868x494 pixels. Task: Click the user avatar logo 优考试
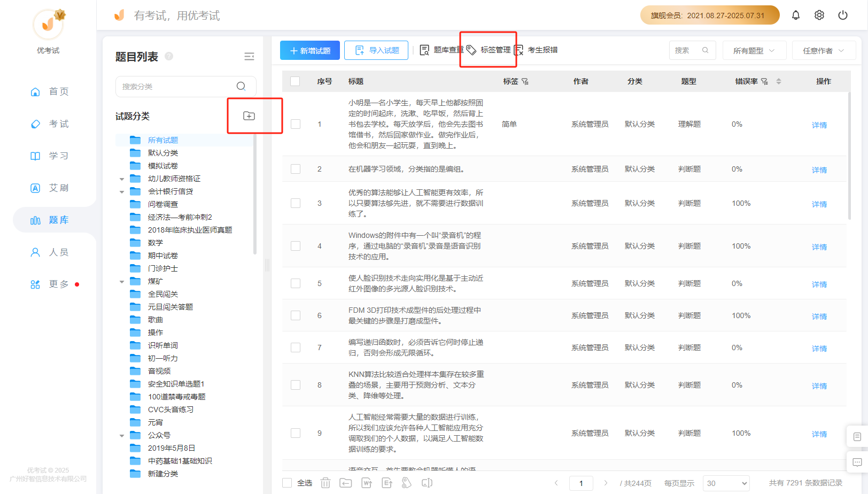coord(48,25)
